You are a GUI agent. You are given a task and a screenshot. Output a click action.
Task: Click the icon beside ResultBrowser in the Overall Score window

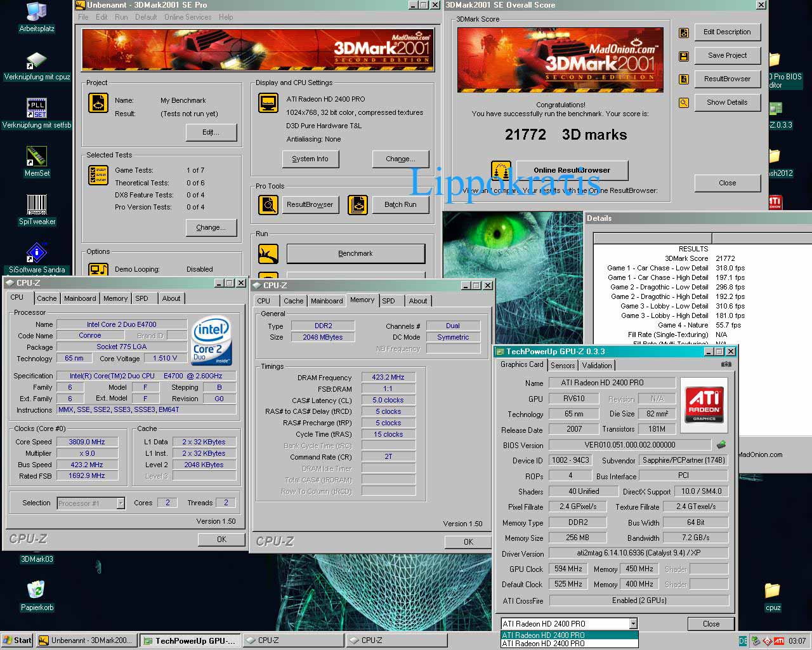pos(684,79)
